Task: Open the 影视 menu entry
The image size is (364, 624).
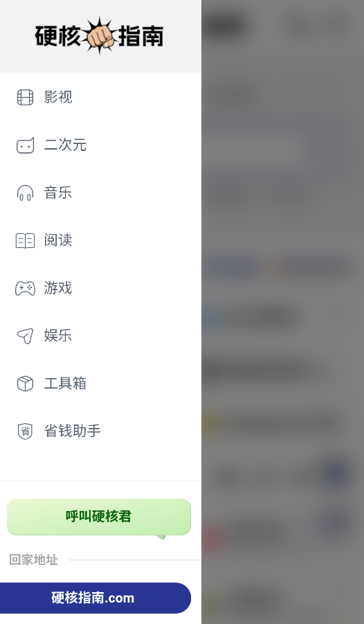Action: pyautogui.click(x=58, y=97)
